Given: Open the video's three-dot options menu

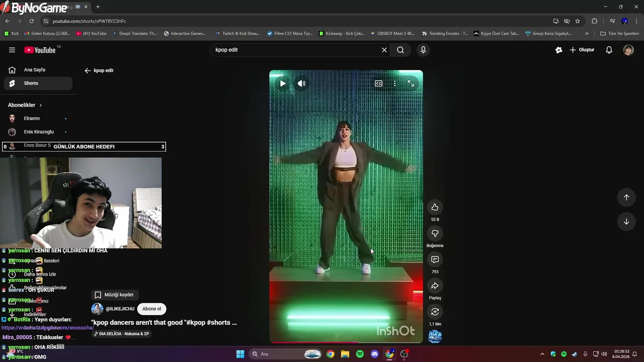Looking at the screenshot, I should 394,83.
